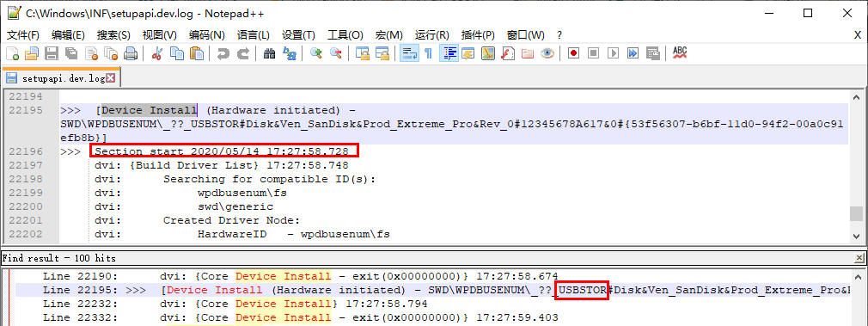
Task: Open the 搜索(S) menu
Action: point(113,35)
